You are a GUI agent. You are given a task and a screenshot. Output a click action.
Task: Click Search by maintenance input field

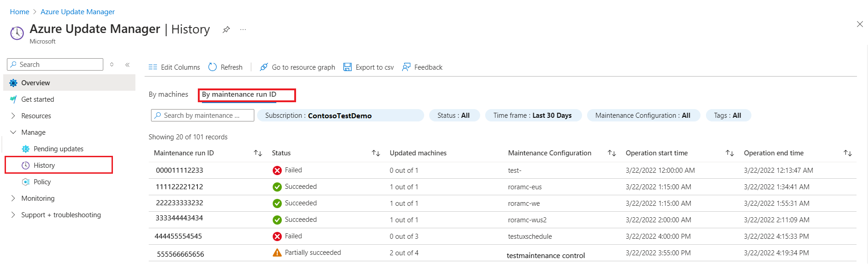tap(202, 115)
